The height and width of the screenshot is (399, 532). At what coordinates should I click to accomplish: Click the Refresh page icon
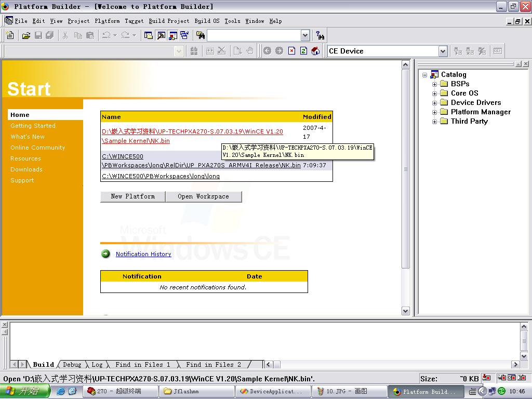tap(303, 51)
